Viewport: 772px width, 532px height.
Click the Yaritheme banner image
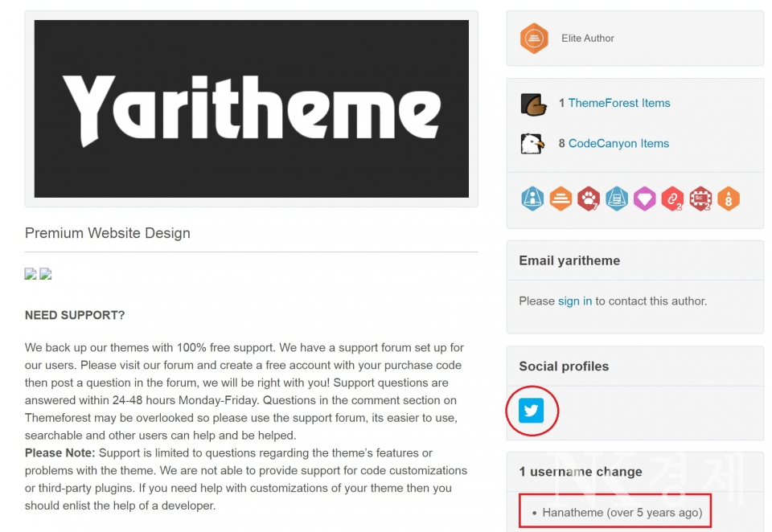pyautogui.click(x=251, y=108)
